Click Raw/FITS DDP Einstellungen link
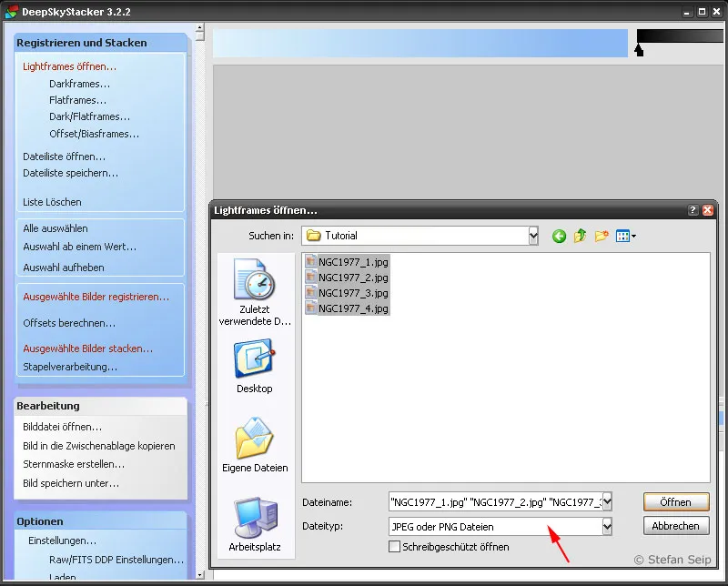Image resolution: width=728 pixels, height=586 pixels. [x=116, y=560]
